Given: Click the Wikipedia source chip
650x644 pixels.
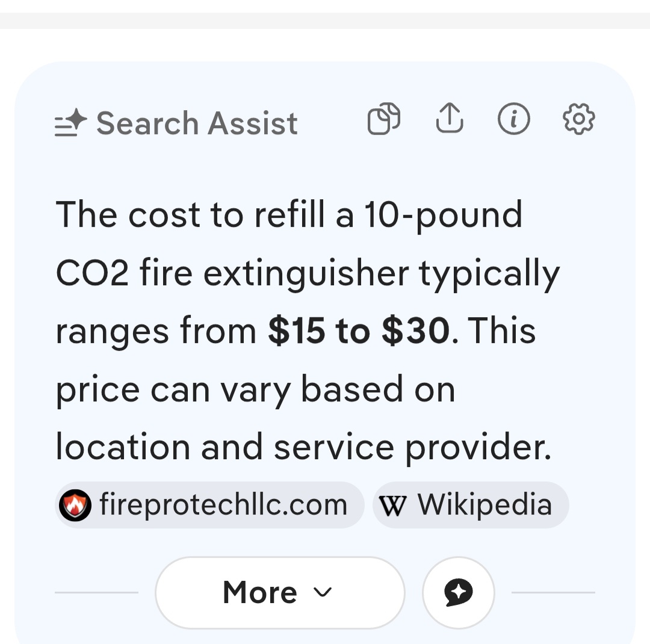Looking at the screenshot, I should (x=471, y=505).
